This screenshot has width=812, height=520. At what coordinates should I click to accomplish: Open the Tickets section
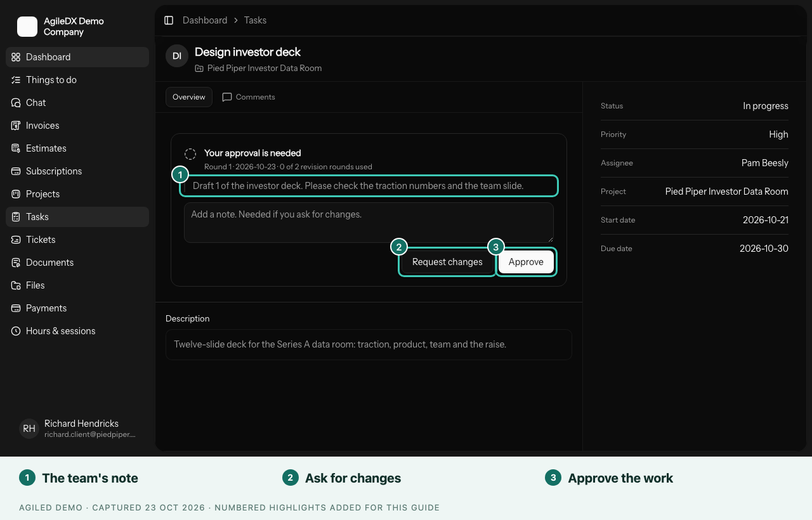click(x=77, y=240)
